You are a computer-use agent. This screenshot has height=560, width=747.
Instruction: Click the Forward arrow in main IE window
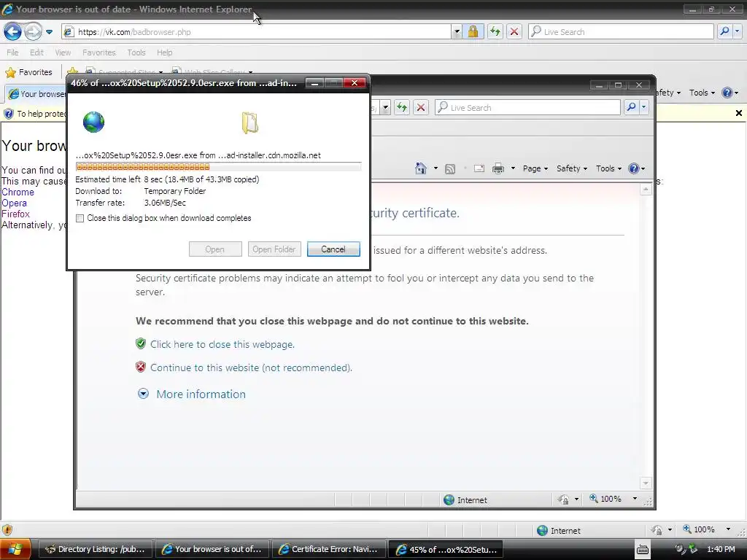(x=33, y=32)
